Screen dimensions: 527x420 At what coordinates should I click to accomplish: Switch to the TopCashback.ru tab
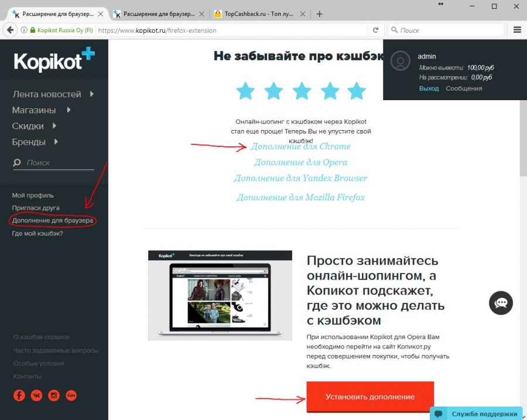pos(259,14)
